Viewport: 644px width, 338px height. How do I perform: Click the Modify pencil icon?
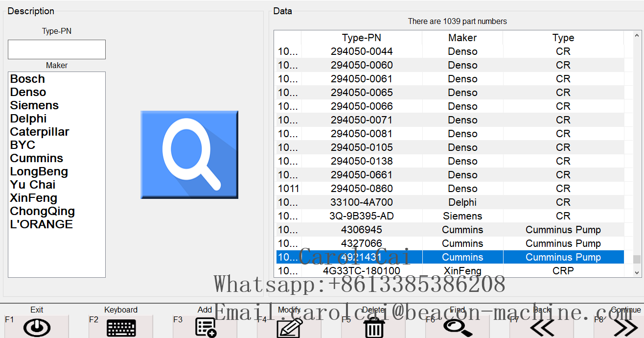pyautogui.click(x=290, y=328)
